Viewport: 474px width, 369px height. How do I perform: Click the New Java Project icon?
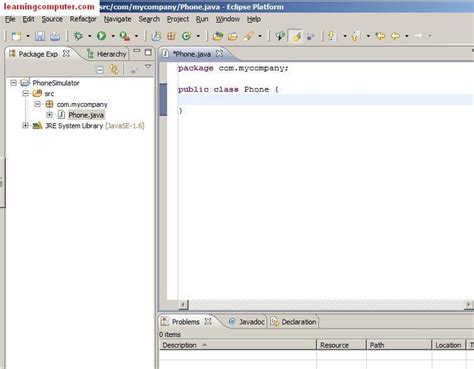coord(156,36)
